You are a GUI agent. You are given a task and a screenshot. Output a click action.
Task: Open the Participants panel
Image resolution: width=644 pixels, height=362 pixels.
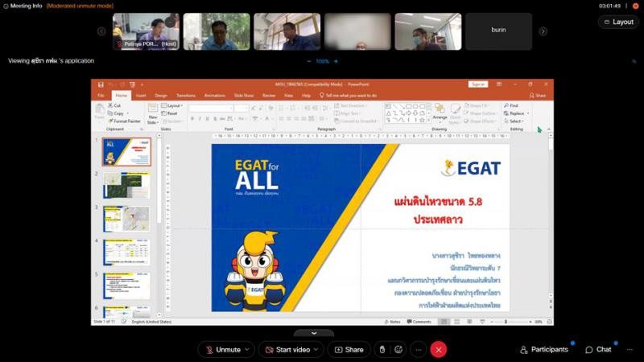tap(544, 350)
